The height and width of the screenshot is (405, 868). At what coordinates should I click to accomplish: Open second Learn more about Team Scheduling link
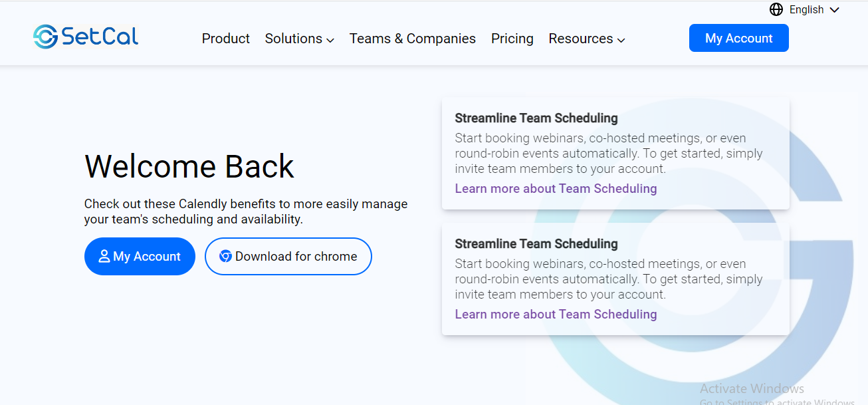(556, 314)
